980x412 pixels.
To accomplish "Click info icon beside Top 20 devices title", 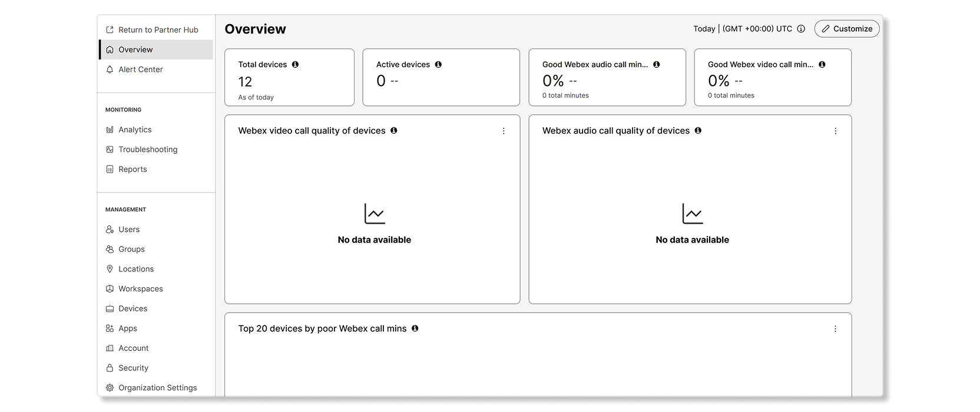I will [415, 328].
